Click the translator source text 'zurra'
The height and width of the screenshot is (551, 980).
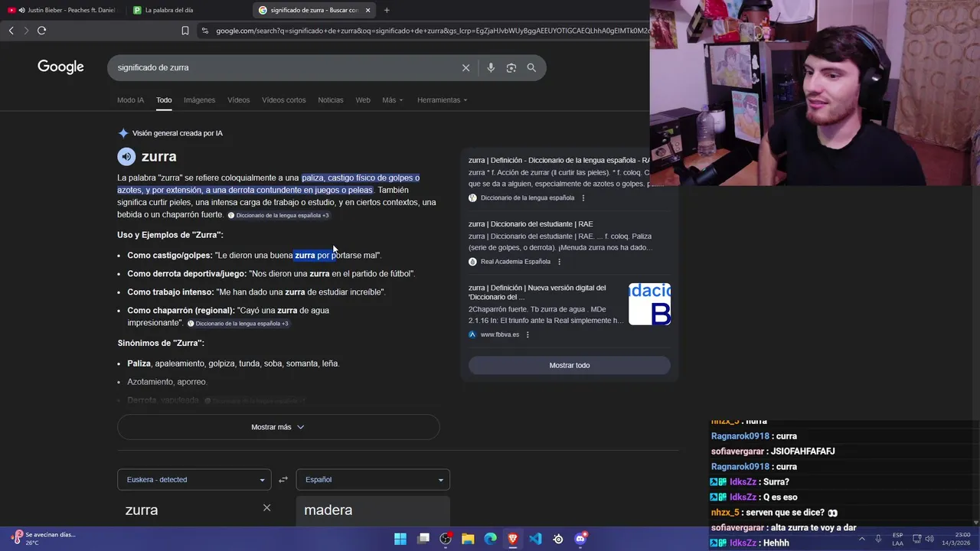click(142, 510)
